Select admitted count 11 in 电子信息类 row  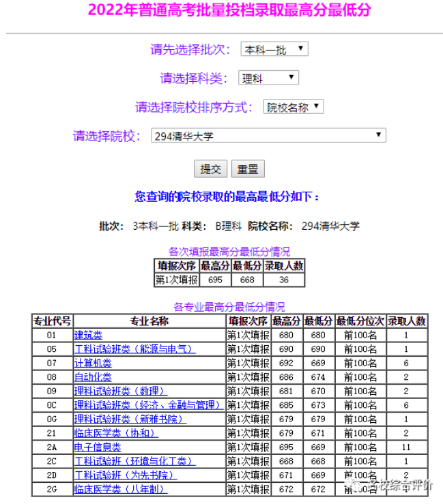click(x=406, y=447)
